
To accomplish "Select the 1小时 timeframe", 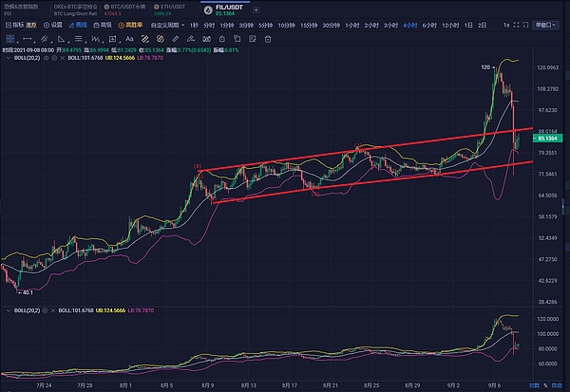I will (349, 25).
